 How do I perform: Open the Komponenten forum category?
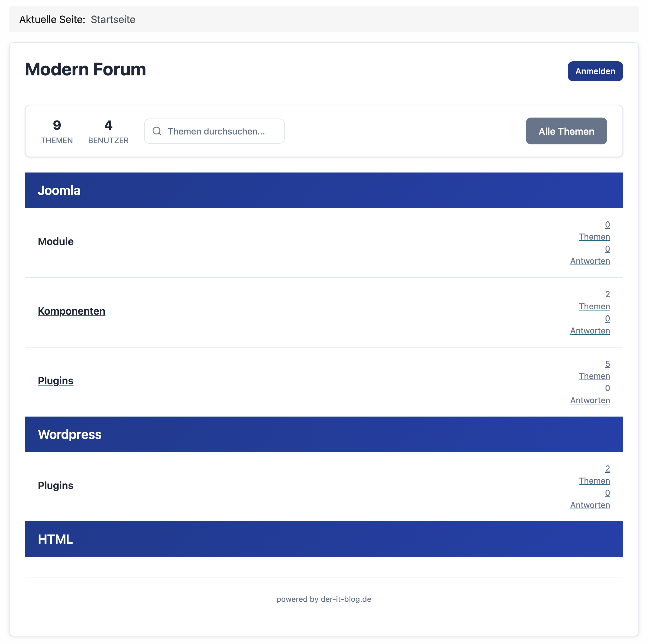pyautogui.click(x=72, y=311)
